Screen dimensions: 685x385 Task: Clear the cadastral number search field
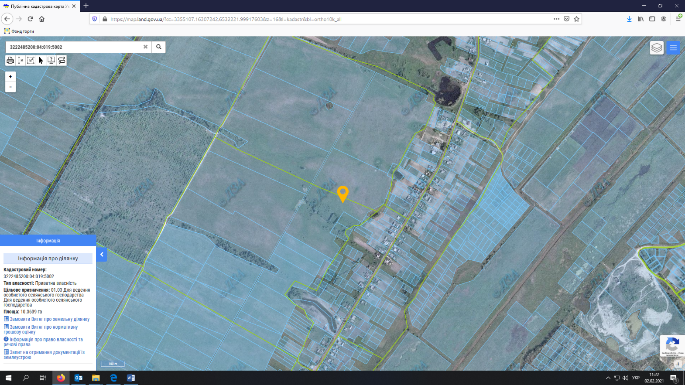click(x=145, y=47)
